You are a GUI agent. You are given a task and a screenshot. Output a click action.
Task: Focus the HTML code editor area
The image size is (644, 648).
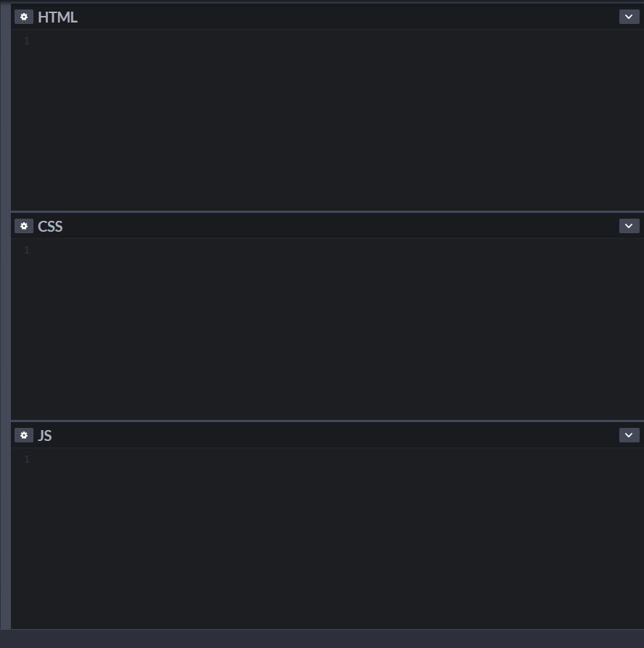point(327,120)
